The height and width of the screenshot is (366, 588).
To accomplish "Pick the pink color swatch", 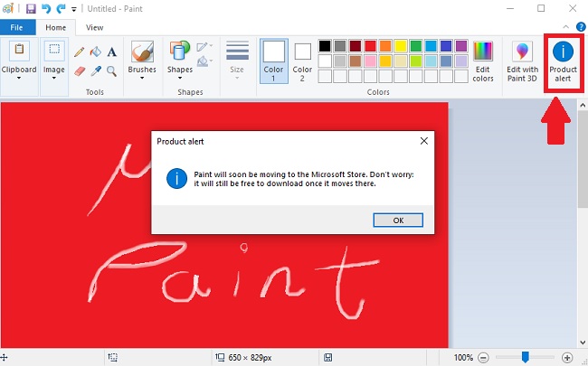I will click(x=370, y=61).
